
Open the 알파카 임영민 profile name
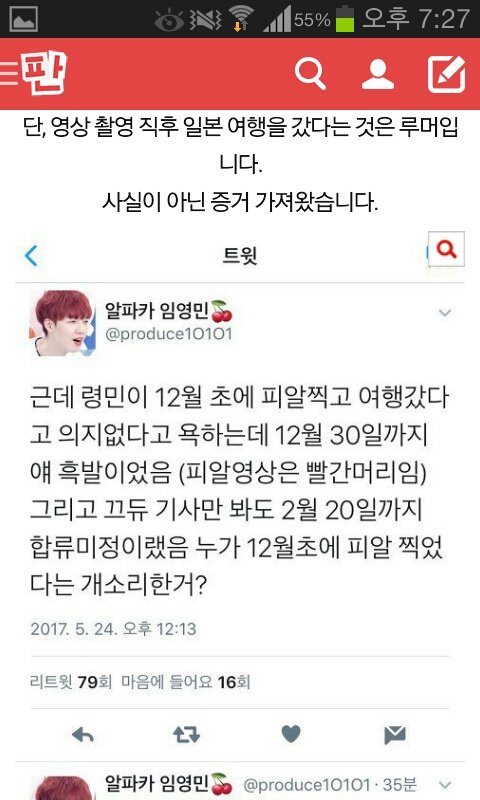pyautogui.click(x=157, y=310)
